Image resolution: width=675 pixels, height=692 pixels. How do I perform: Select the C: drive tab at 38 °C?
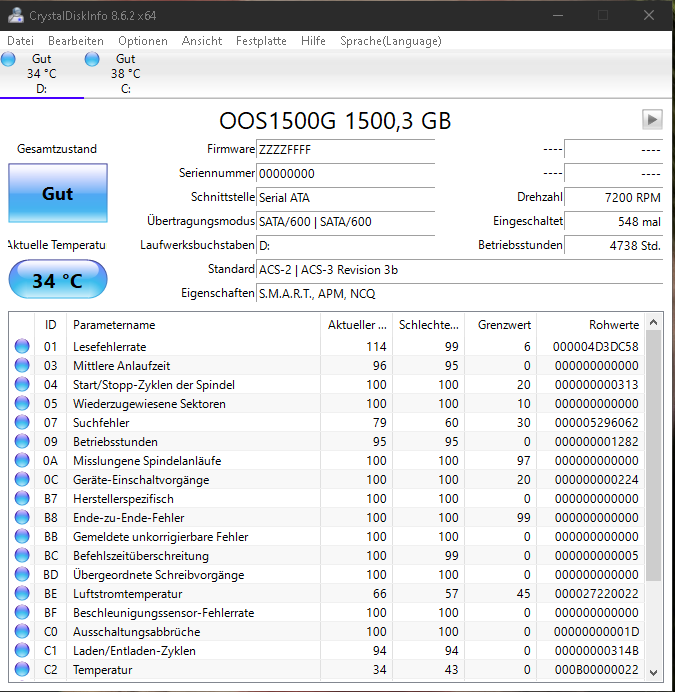[x=125, y=74]
